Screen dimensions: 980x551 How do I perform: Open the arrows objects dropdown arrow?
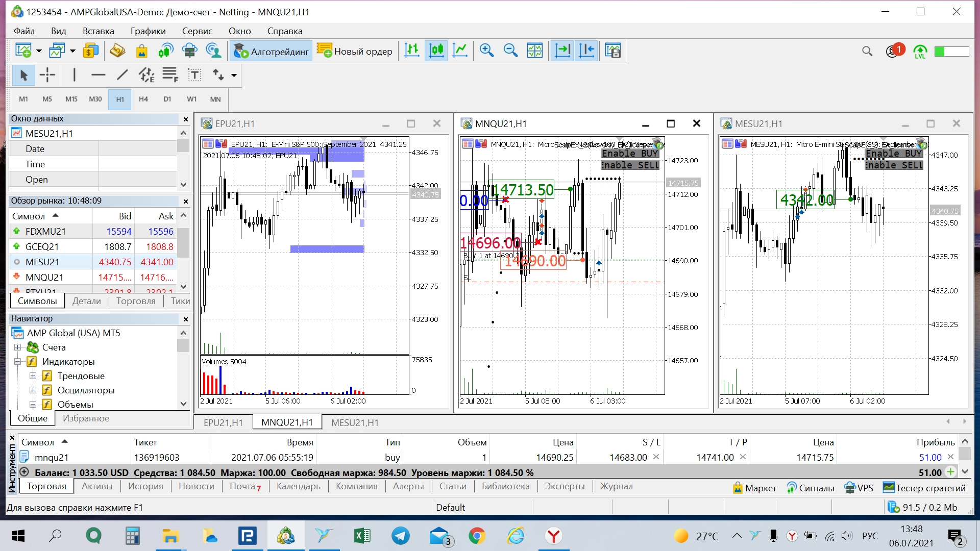coord(234,76)
